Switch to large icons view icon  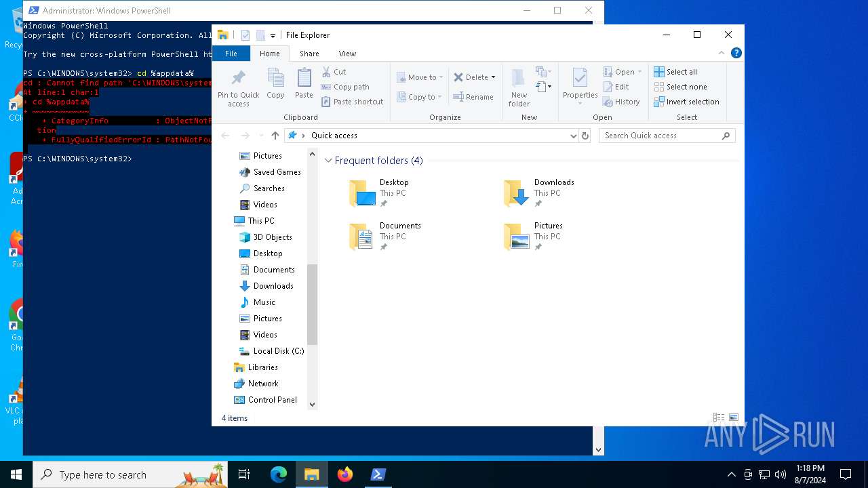pyautogui.click(x=733, y=418)
